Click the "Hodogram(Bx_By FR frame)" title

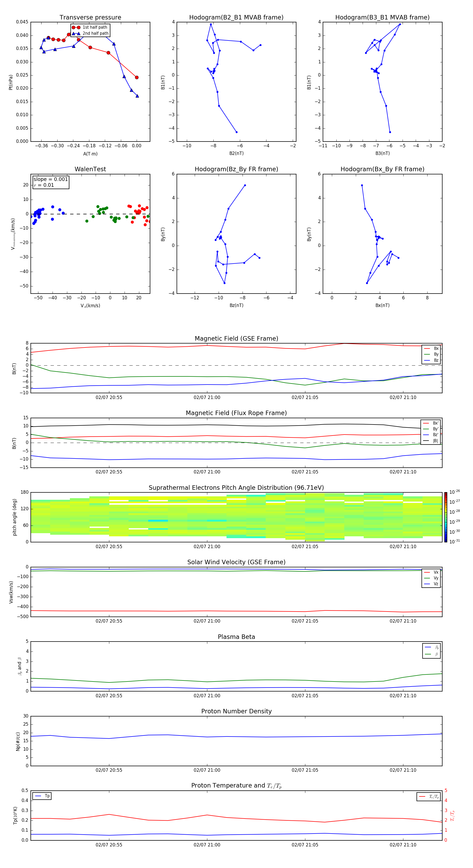pos(382,169)
